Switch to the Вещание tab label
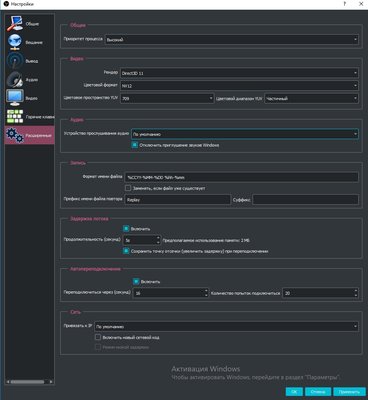368x400 pixels. [x=34, y=43]
